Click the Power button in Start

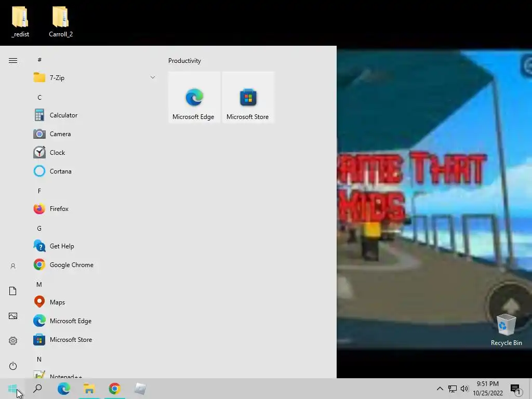pos(13,366)
